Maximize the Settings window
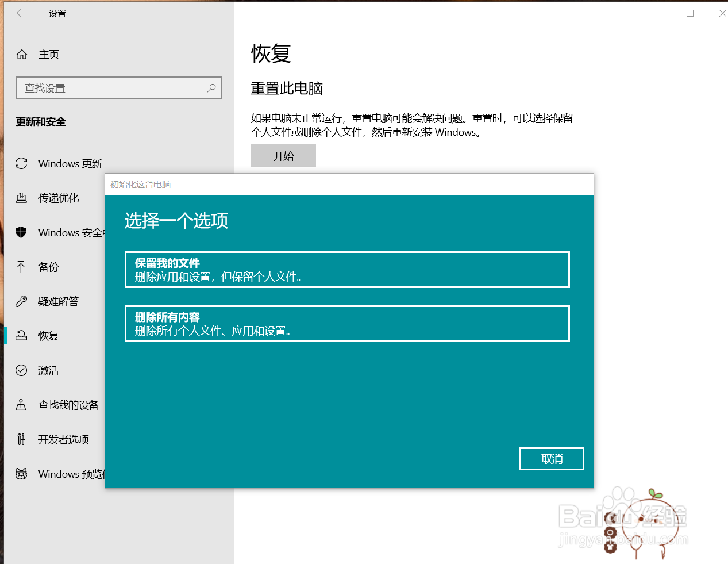Screen dimensions: 728x564 (690, 13)
